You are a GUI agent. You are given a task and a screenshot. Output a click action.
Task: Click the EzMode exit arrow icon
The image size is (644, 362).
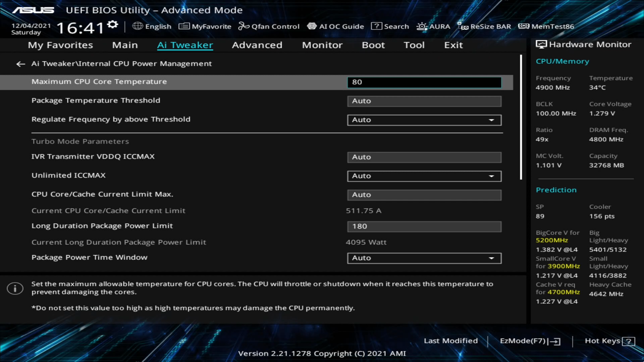555,341
